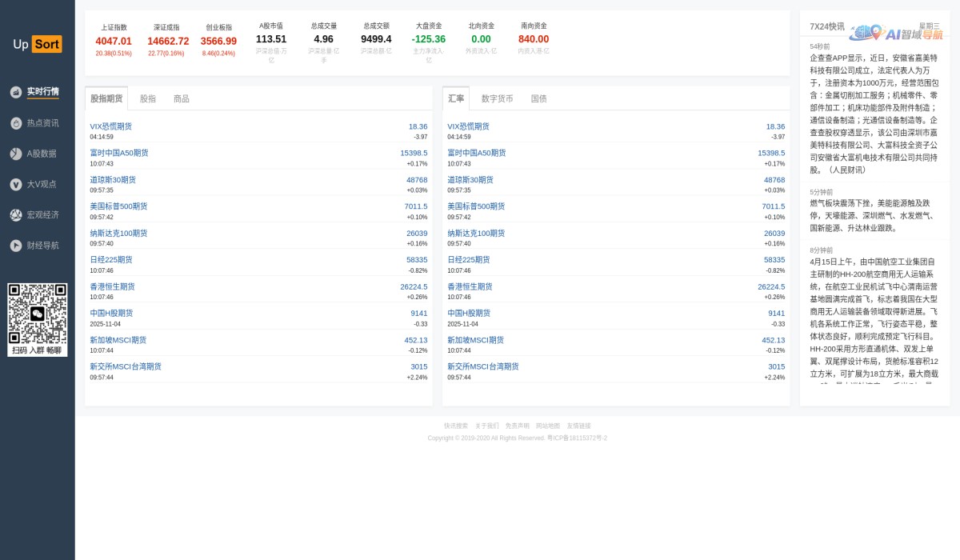Open the 免责声明 footer link
This screenshot has width=960, height=560.
coord(517,426)
